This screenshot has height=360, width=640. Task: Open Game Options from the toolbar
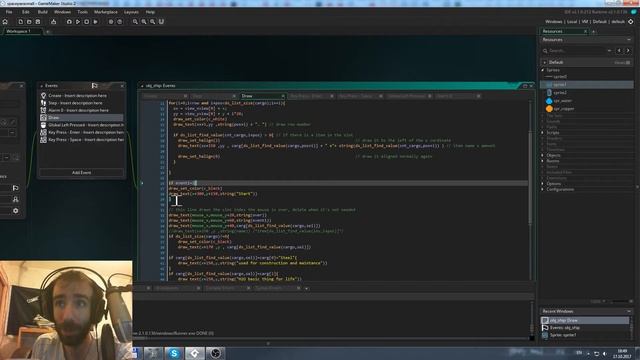(111, 22)
